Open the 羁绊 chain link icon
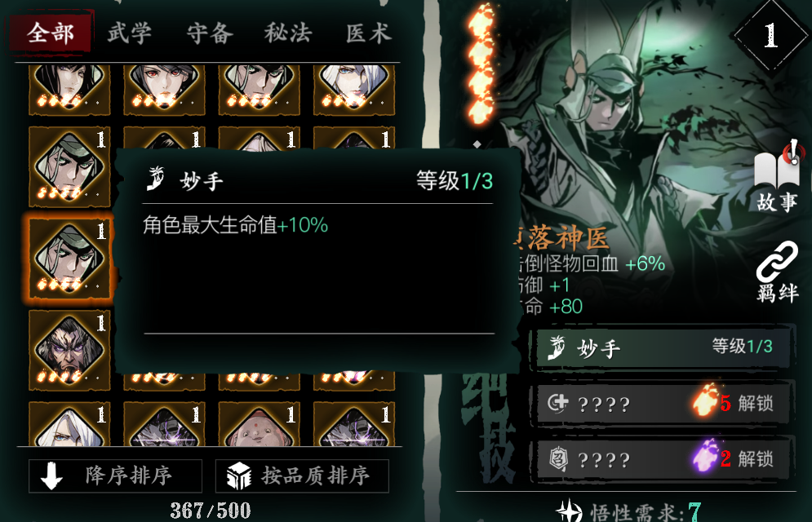812x522 pixels. point(777,271)
